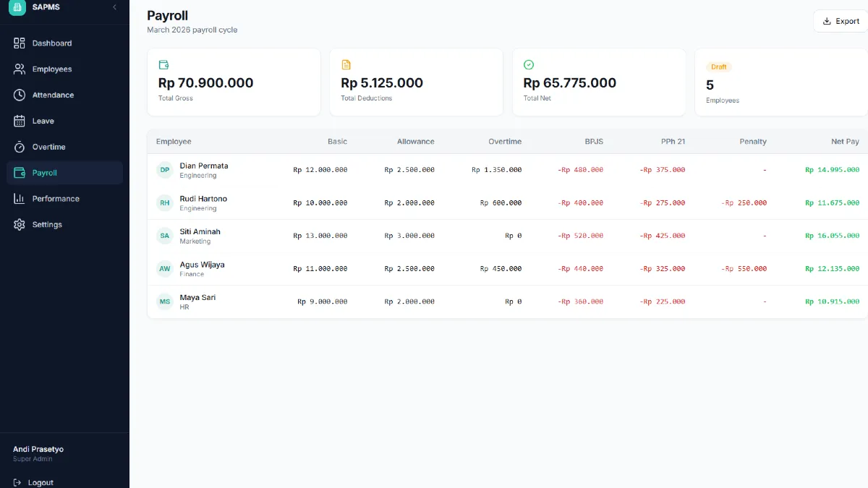This screenshot has width=868, height=488.
Task: Click the Net Pay column header
Action: 845,142
